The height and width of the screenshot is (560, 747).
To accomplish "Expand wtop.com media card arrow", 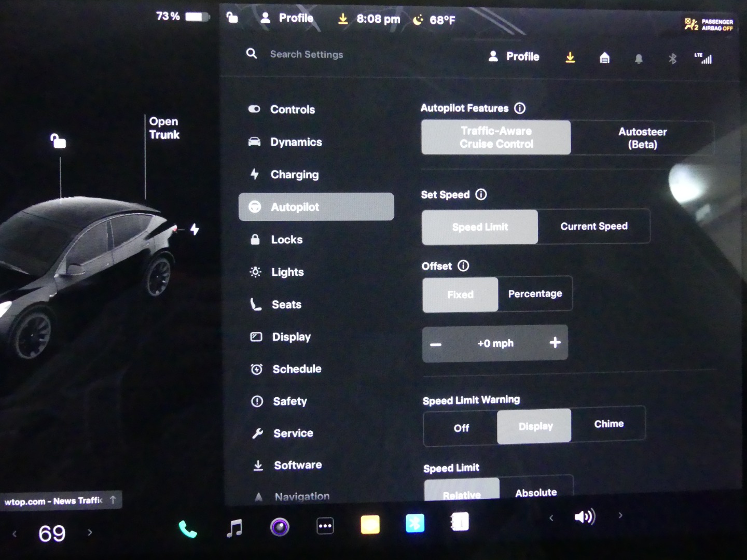I will tap(113, 499).
